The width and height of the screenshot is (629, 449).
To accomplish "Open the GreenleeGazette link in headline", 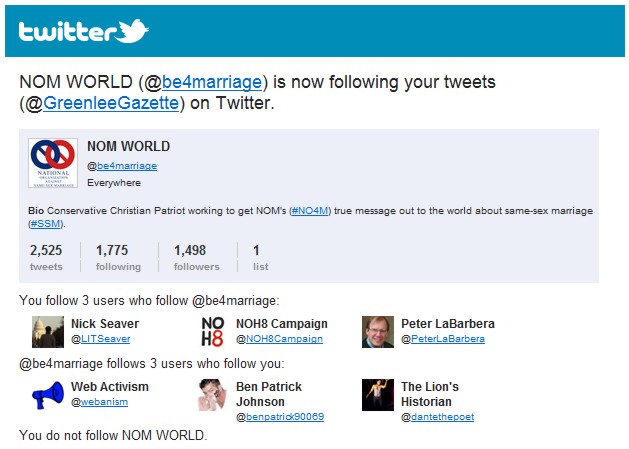I will point(111,103).
